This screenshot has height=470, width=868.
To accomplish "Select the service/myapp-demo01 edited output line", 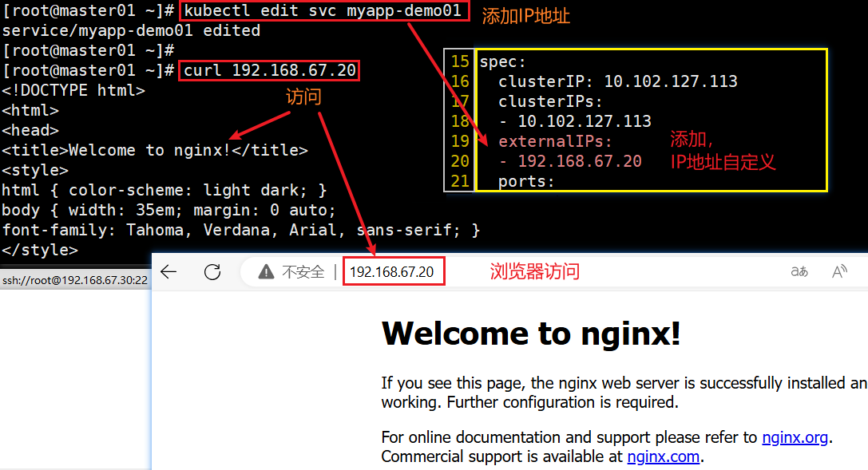I will pos(131,30).
